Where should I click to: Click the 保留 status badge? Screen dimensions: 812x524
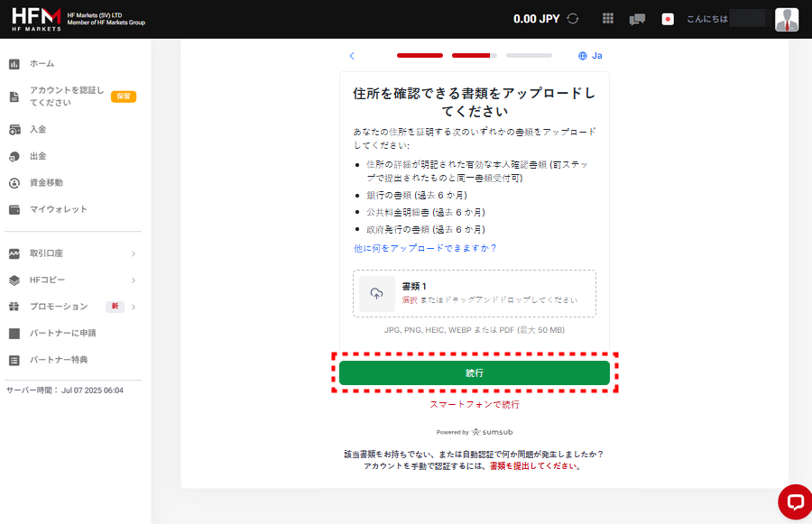coord(124,97)
